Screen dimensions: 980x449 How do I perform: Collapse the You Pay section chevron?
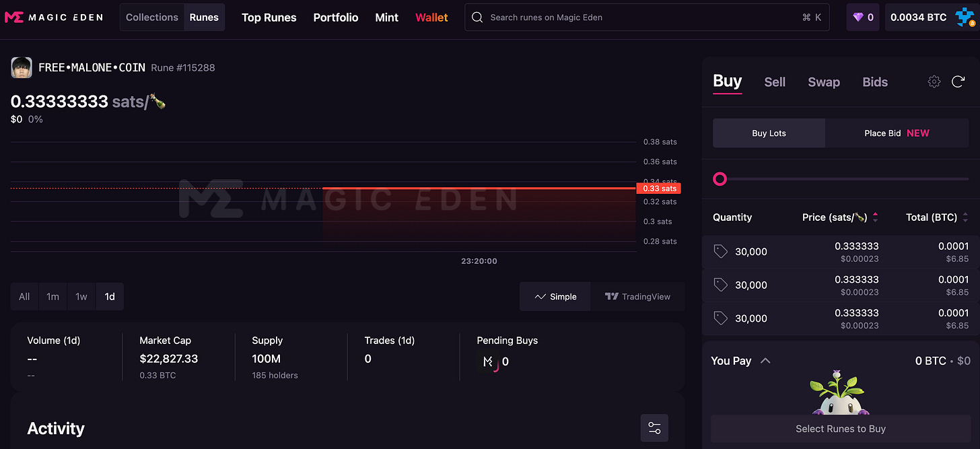coord(765,361)
